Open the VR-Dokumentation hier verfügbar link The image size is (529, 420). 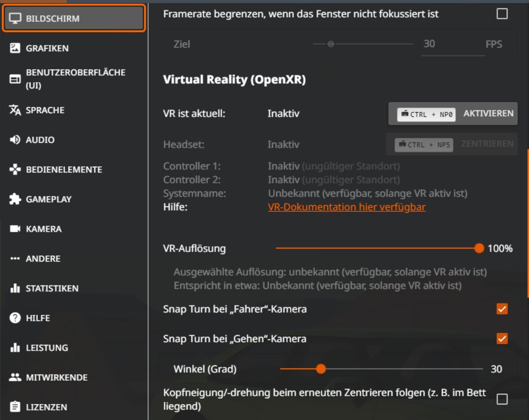tap(347, 207)
